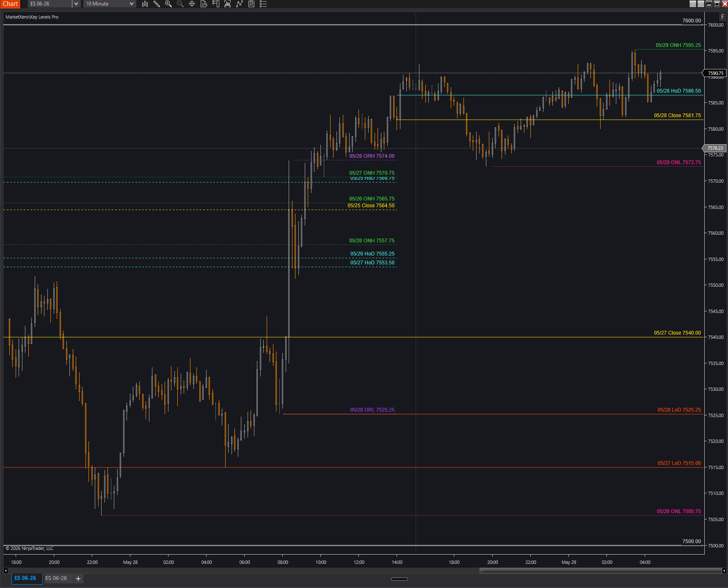Toggle the crosshair cursor tool
The width and height of the screenshot is (728, 588).
192,4
